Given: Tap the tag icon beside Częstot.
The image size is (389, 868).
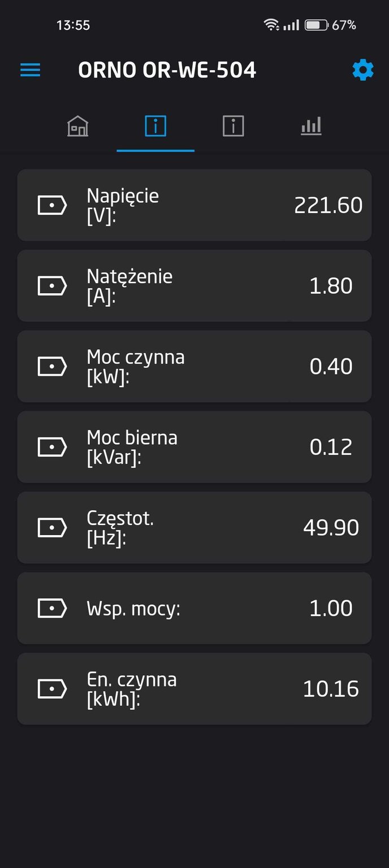Looking at the screenshot, I should [x=52, y=528].
